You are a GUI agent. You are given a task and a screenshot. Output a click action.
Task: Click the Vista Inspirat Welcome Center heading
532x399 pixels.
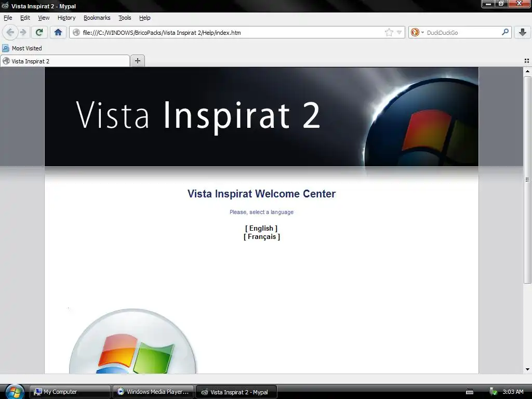pos(261,193)
